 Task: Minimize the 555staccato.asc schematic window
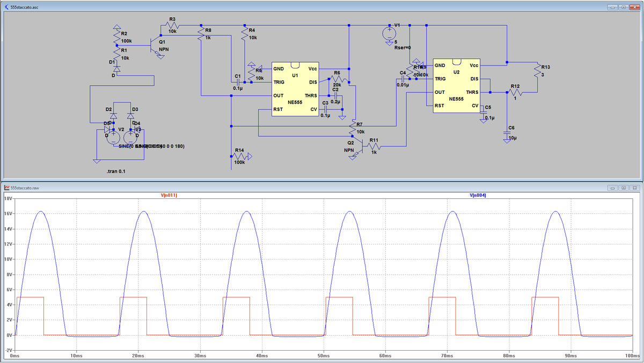[x=613, y=8]
